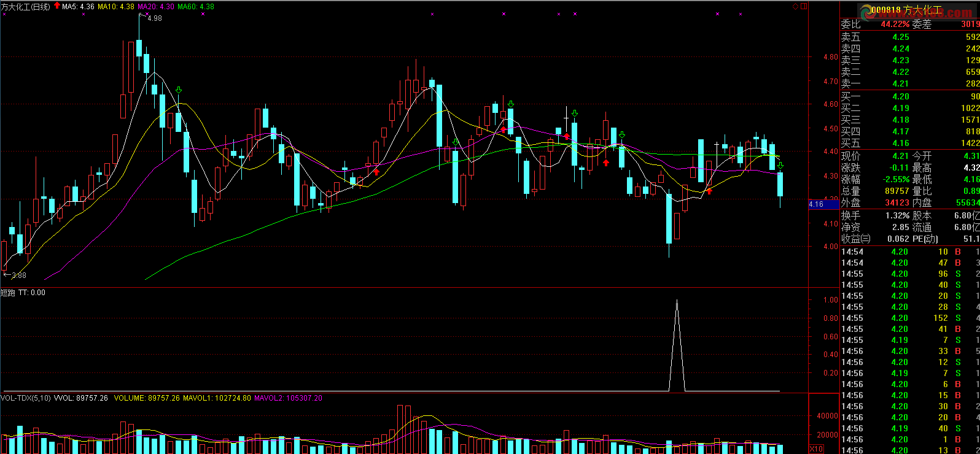
Task: Click the 40000 volume axis label
Action: point(828,415)
